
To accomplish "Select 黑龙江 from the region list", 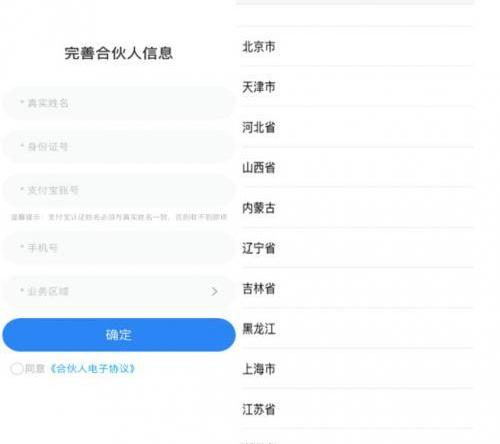I will [x=357, y=329].
